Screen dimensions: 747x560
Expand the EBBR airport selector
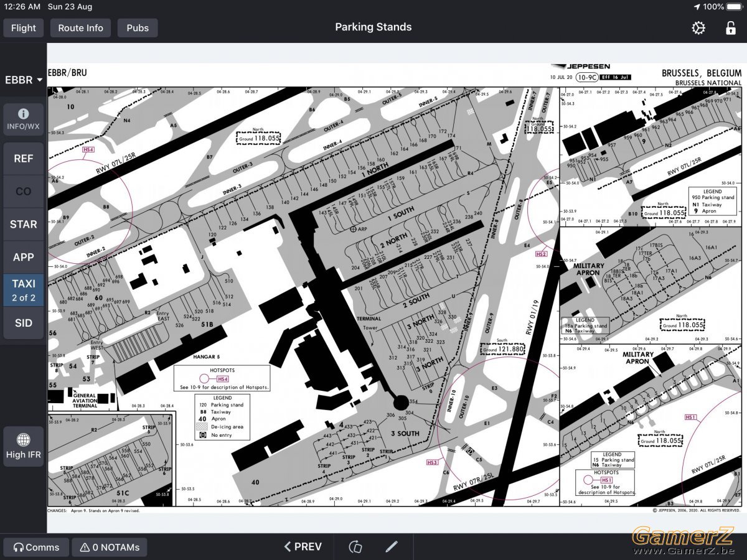tap(24, 80)
